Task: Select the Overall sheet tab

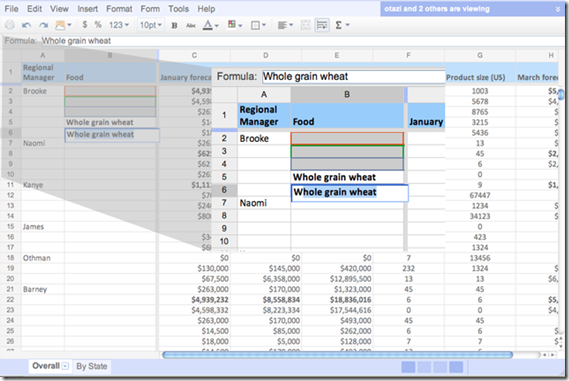Action: click(46, 366)
